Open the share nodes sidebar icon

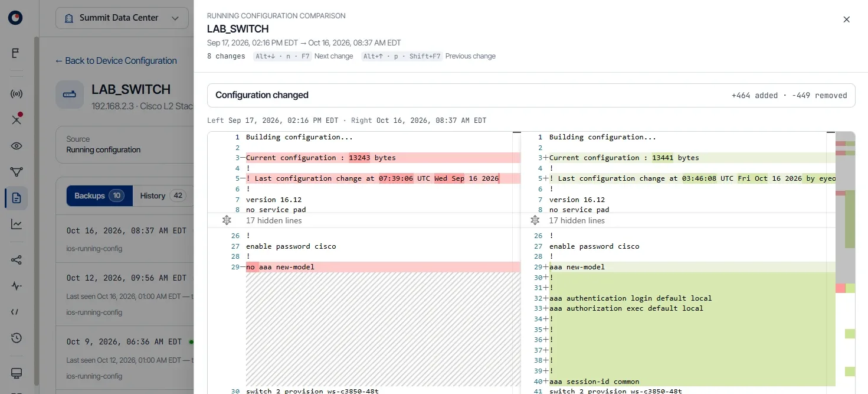coord(17,260)
